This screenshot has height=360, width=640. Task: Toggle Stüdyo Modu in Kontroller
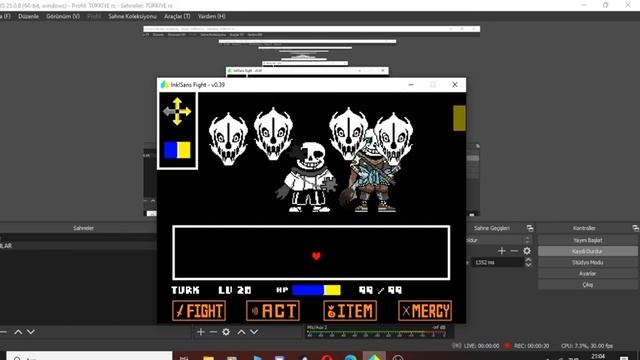[587, 262]
